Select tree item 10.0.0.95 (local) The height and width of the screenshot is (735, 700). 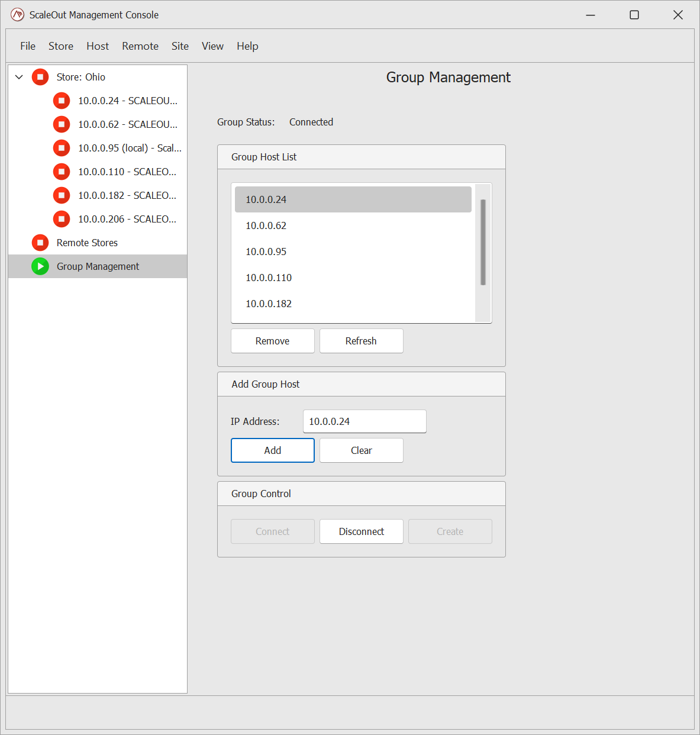coord(130,148)
